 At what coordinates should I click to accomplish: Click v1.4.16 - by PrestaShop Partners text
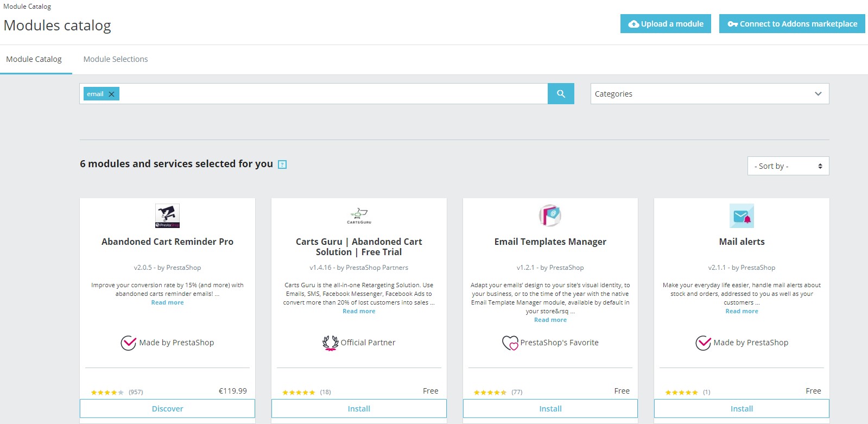[x=359, y=268]
